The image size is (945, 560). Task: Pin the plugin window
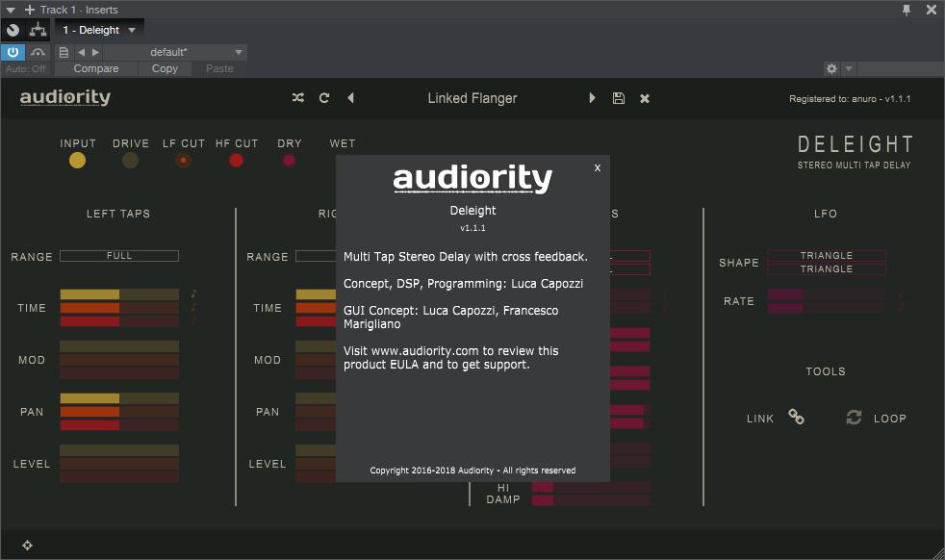tap(907, 10)
